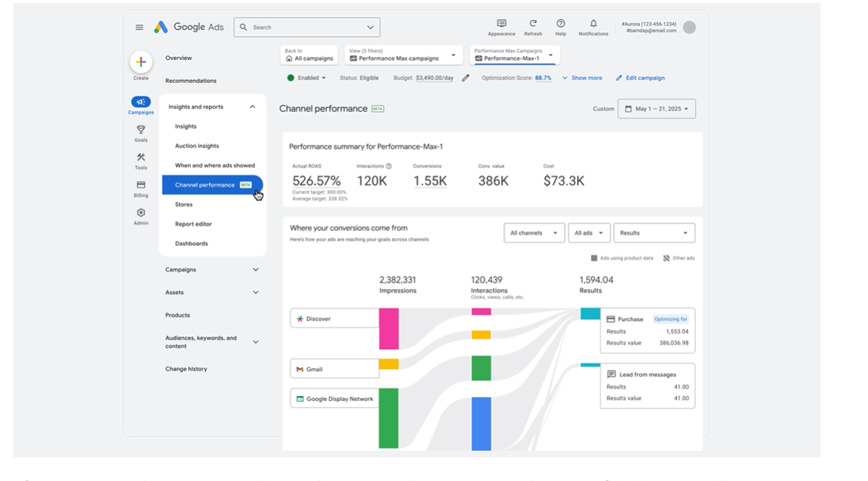
Task: Open the Notifications bell
Action: (594, 23)
